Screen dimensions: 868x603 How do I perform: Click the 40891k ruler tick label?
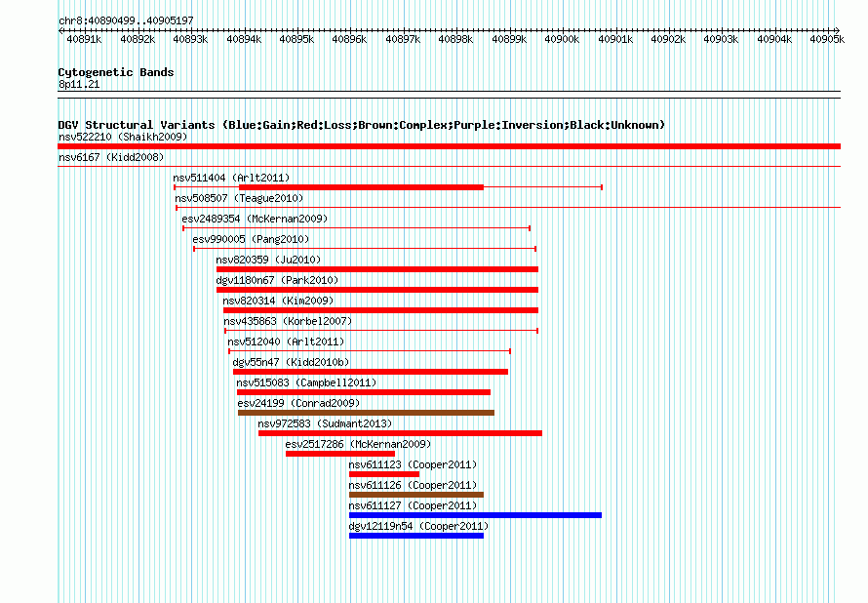click(x=84, y=39)
